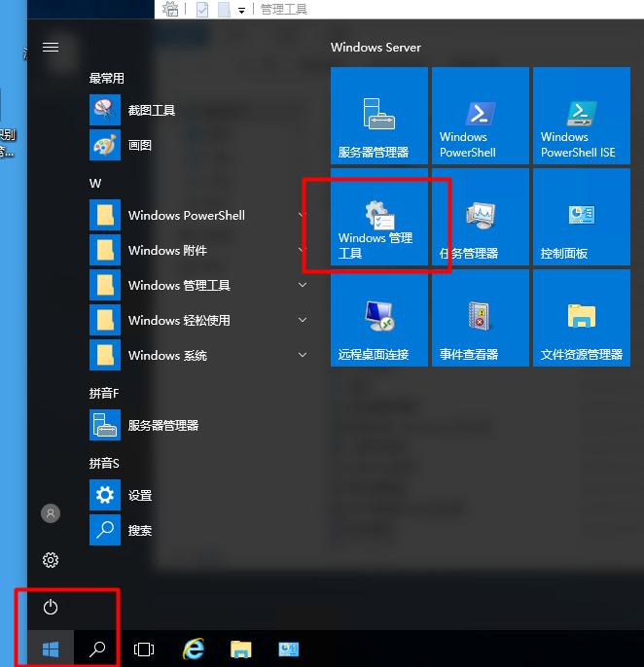
Task: Click the new folder icon in the background window's title bar
Action: click(x=224, y=10)
